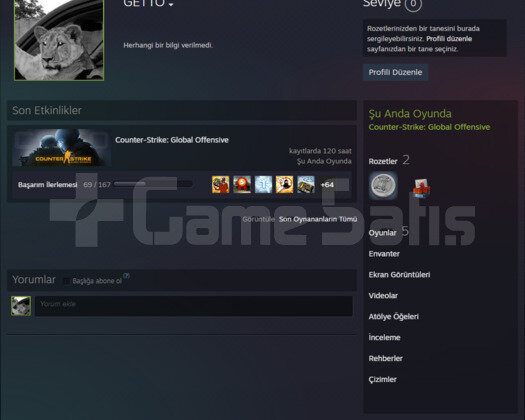Tick the 'Başlığa abone ol' checkbox

coord(67,281)
